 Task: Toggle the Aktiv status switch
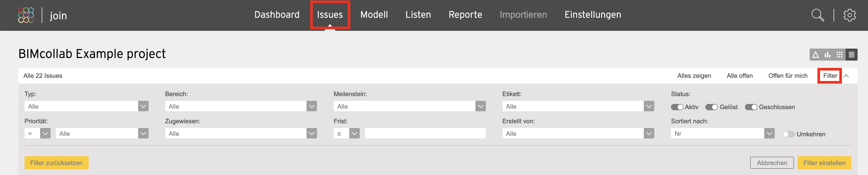pos(677,107)
